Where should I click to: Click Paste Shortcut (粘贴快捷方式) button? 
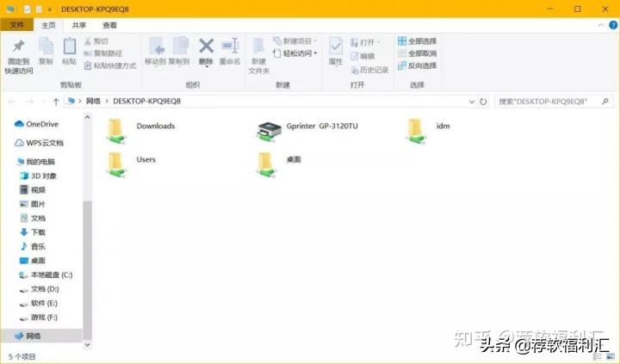(110, 65)
